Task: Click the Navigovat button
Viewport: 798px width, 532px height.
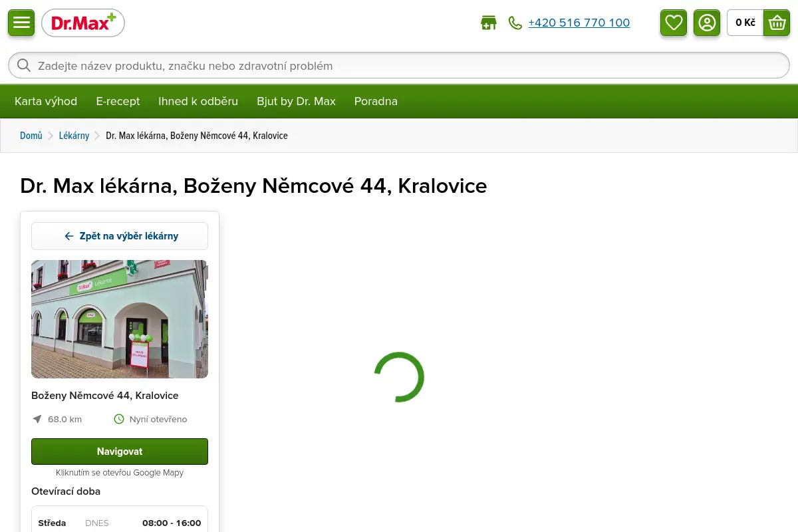Action: 120,452
